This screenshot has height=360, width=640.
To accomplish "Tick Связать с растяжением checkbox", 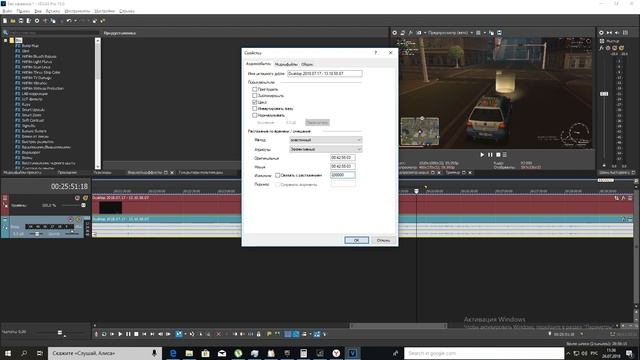I will click(x=278, y=175).
